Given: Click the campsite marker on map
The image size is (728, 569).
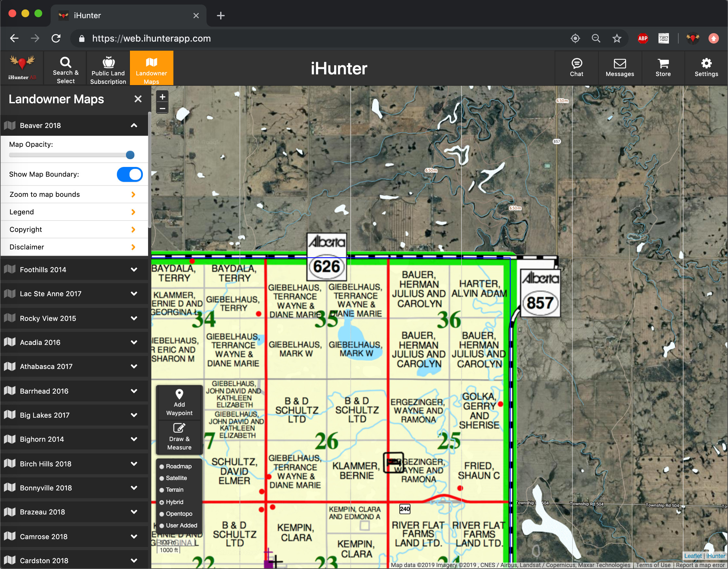Looking at the screenshot, I should [x=393, y=462].
